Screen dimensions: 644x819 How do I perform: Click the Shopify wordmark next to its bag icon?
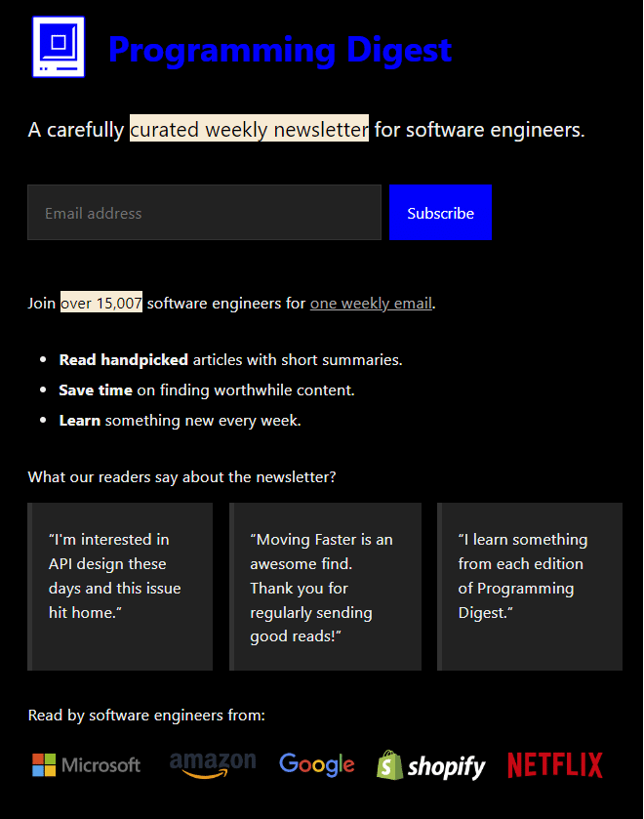449,765
